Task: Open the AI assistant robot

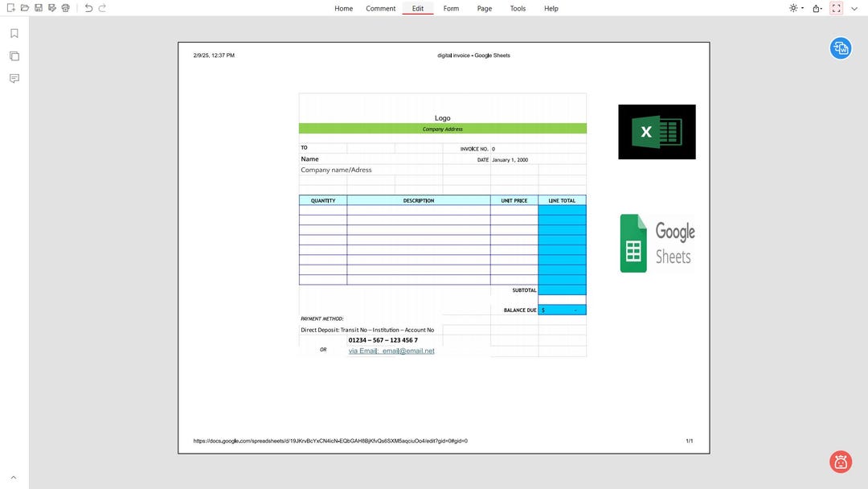Action: pyautogui.click(x=841, y=462)
